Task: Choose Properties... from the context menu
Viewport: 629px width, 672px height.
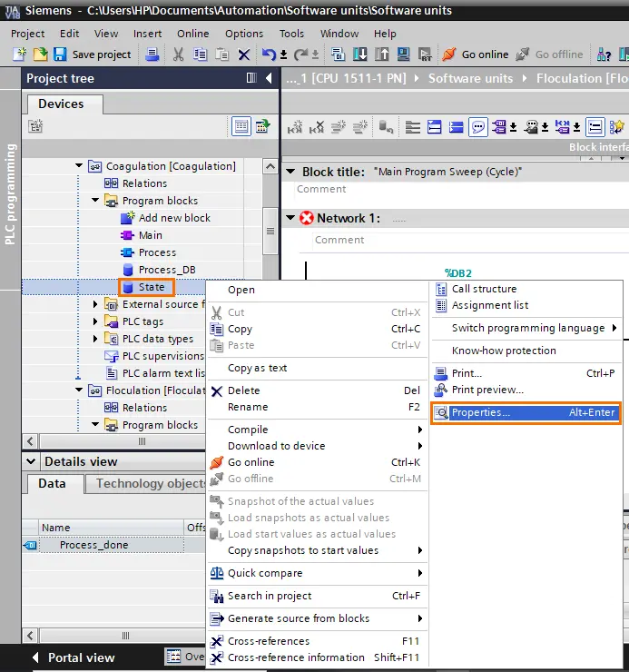Action: [x=526, y=412]
